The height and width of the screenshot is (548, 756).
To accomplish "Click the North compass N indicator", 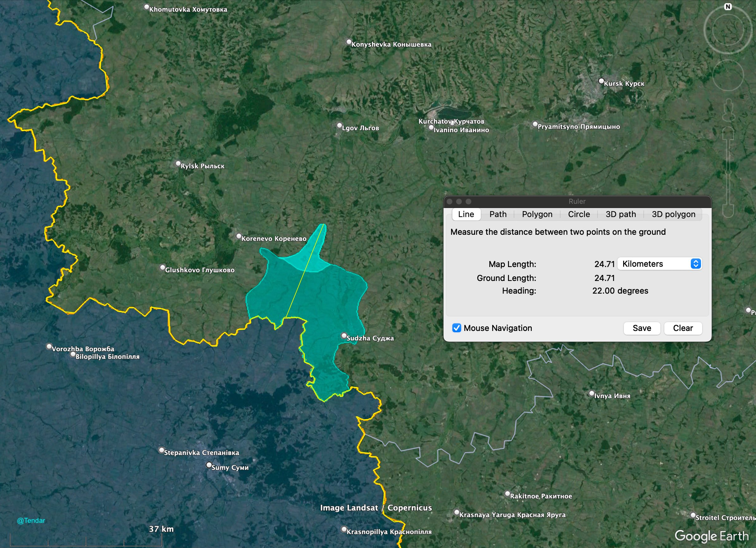I will (728, 7).
